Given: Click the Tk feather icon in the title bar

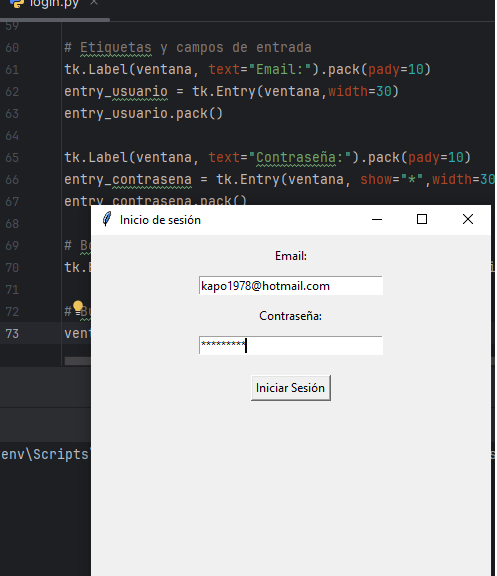Looking at the screenshot, I should 107,219.
